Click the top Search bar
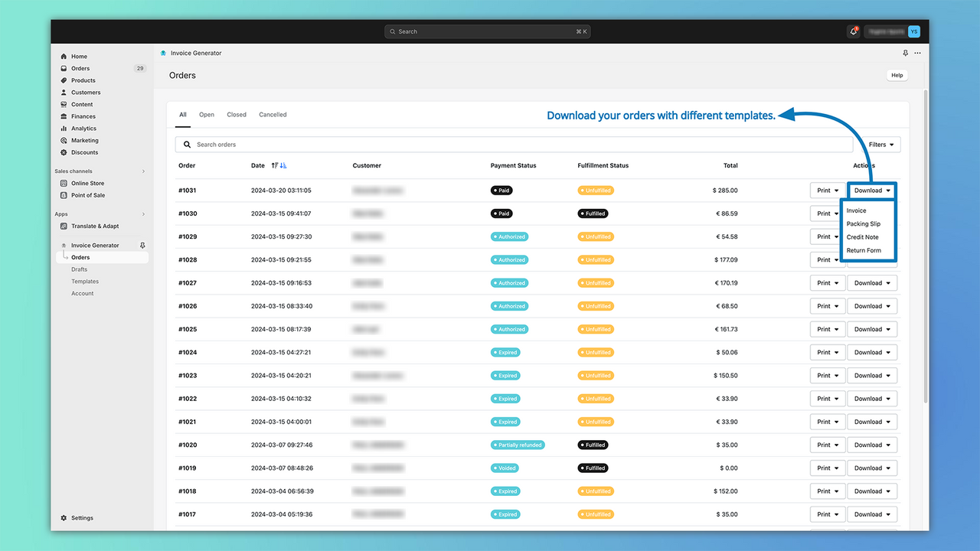This screenshot has width=980, height=551. pyautogui.click(x=488, y=31)
